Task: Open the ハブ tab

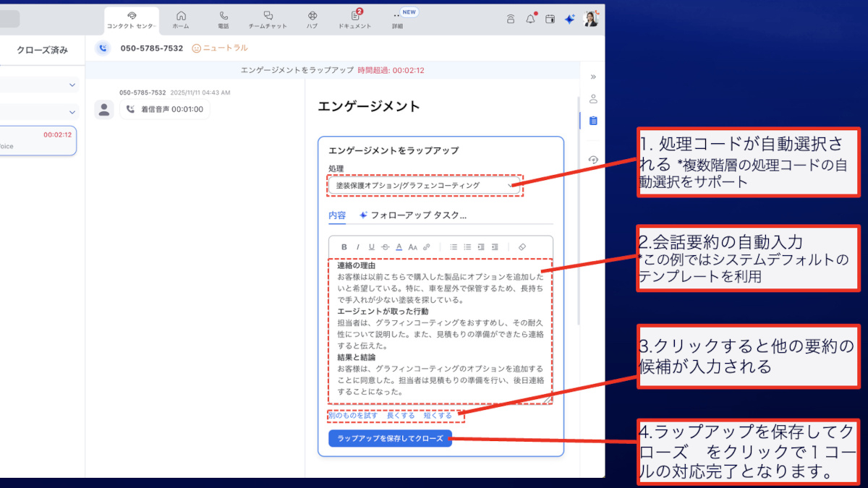Action: pyautogui.click(x=312, y=20)
